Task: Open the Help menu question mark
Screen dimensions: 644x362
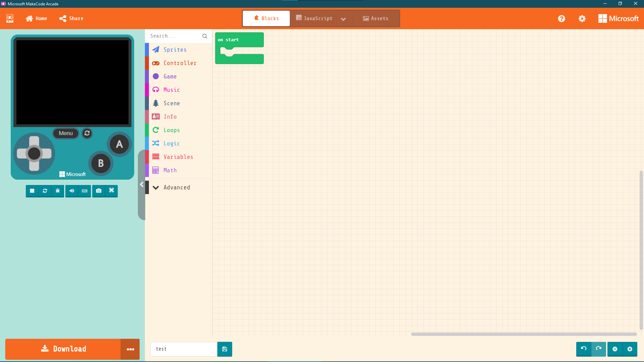Action: (561, 19)
